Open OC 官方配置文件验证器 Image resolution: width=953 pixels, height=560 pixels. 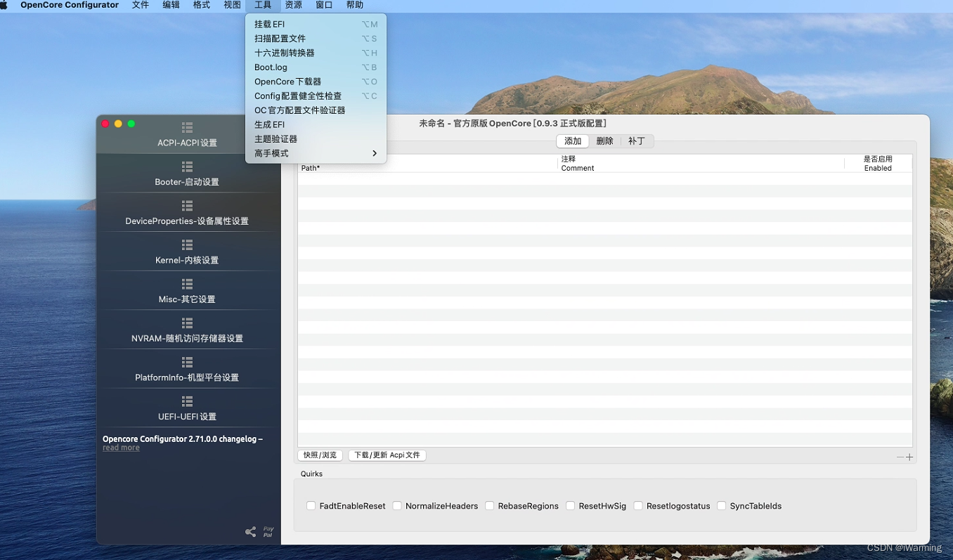pos(316,110)
